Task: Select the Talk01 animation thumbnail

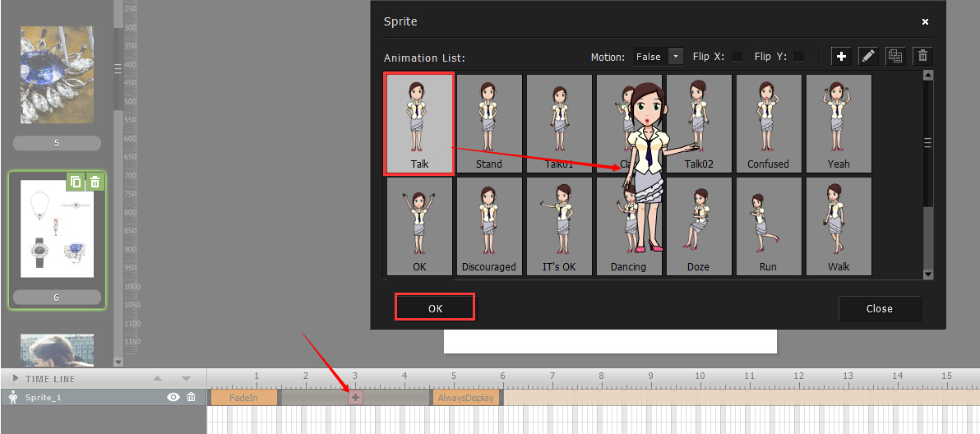Action: pyautogui.click(x=559, y=123)
